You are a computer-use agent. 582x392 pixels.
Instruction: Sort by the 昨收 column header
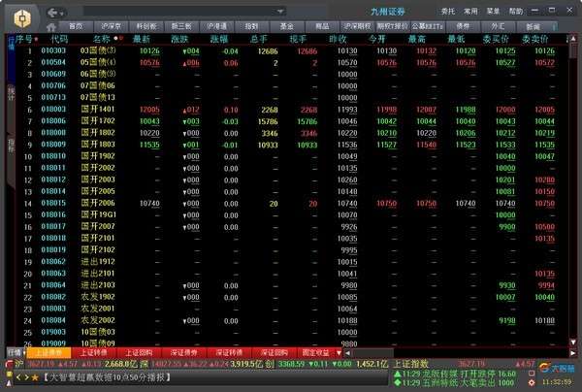tap(338, 39)
